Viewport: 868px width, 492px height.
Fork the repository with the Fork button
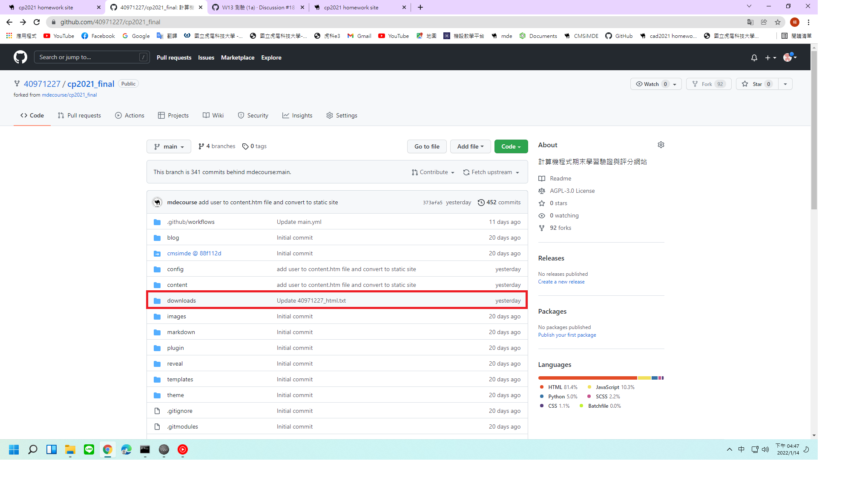[709, 84]
